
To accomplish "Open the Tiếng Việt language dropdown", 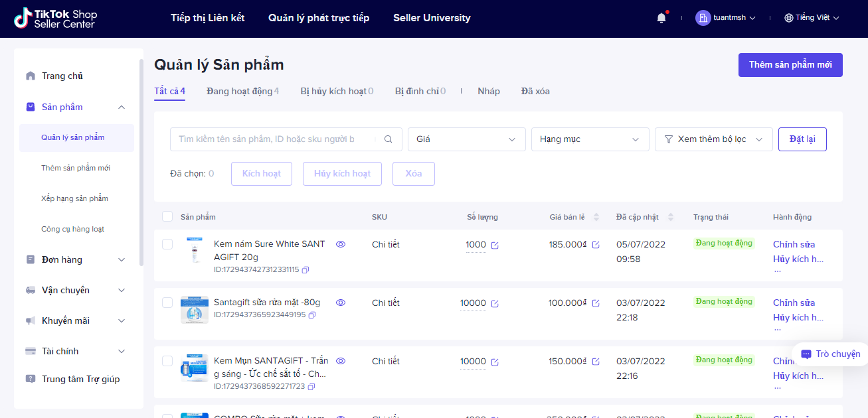I will (812, 18).
